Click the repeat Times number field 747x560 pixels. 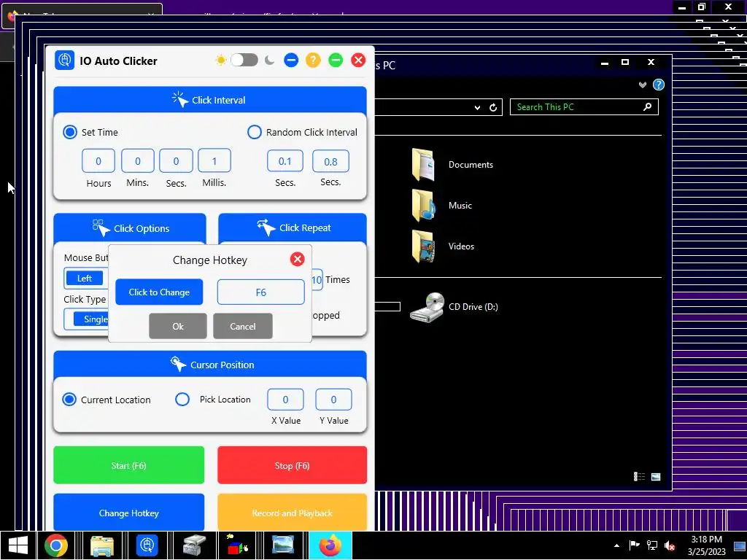point(317,280)
